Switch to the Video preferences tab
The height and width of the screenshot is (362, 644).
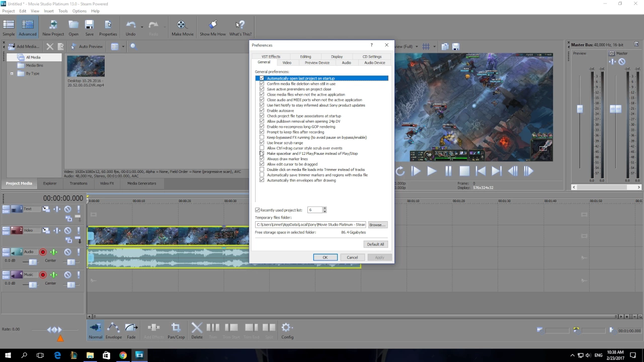(x=287, y=63)
